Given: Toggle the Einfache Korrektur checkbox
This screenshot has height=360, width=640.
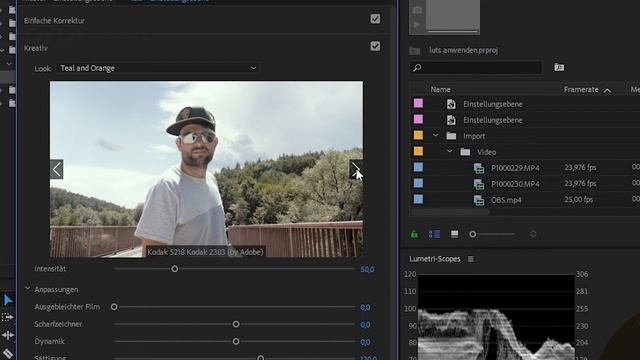Looking at the screenshot, I should click(x=375, y=19).
